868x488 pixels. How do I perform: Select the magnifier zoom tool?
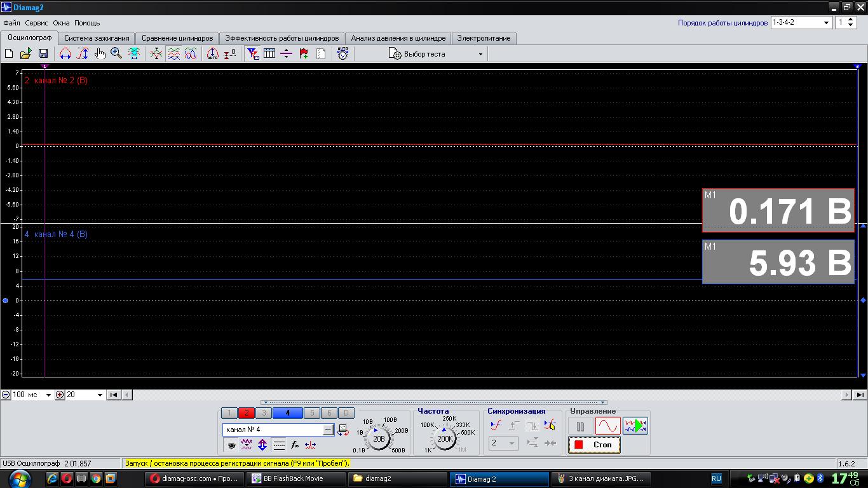(x=116, y=54)
